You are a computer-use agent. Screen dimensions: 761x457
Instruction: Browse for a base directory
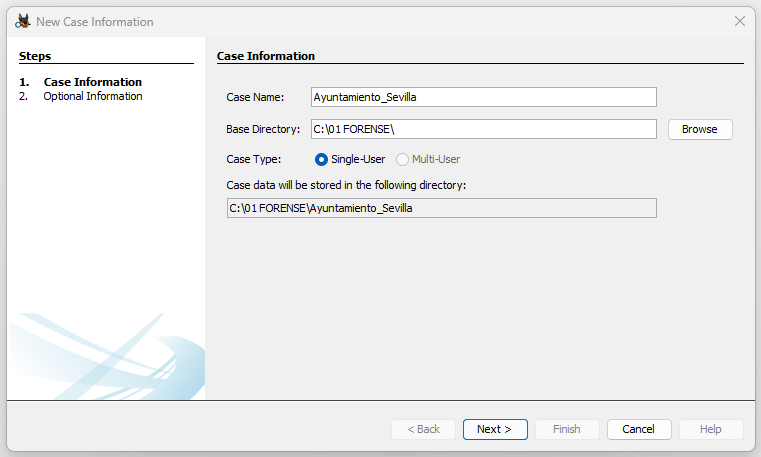click(700, 130)
